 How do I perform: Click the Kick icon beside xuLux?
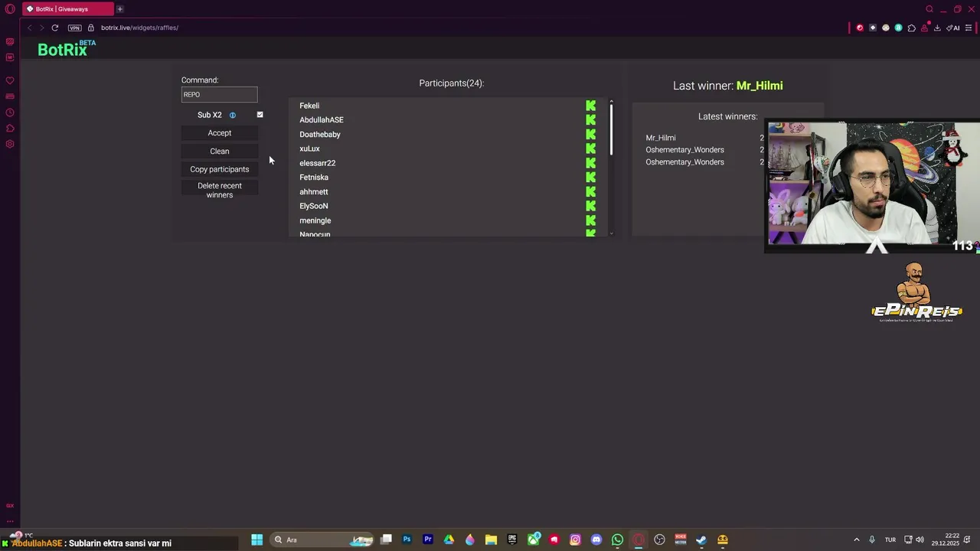590,148
